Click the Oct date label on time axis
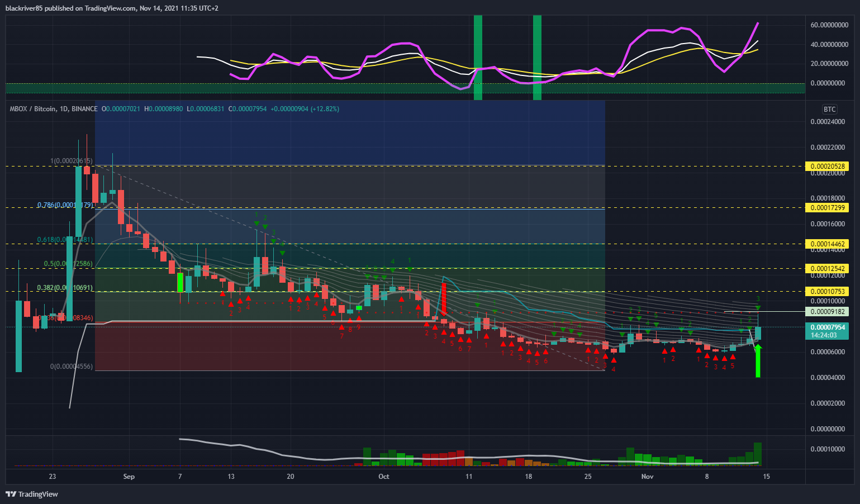860x504 pixels. click(384, 477)
